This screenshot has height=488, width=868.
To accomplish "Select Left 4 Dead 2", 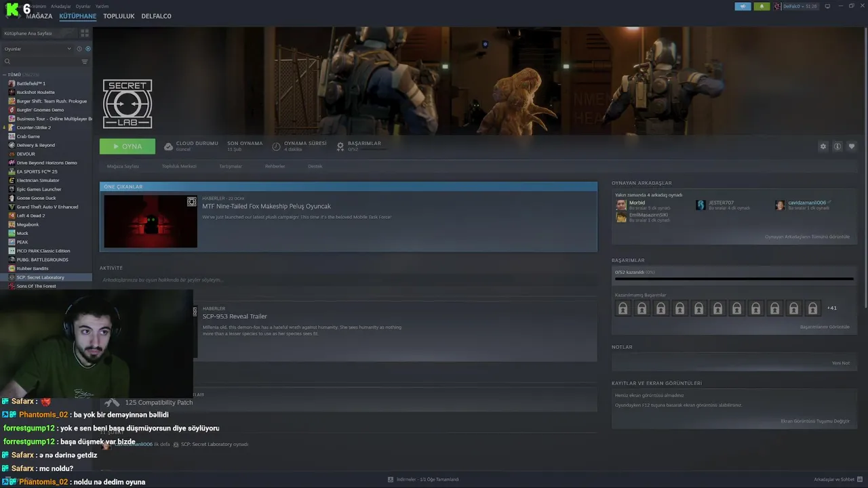I will (32, 216).
